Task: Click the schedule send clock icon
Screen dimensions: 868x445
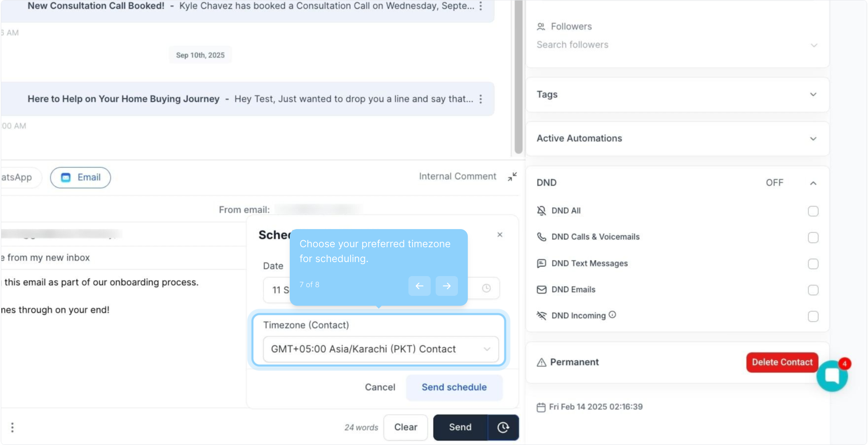Action: pos(503,427)
